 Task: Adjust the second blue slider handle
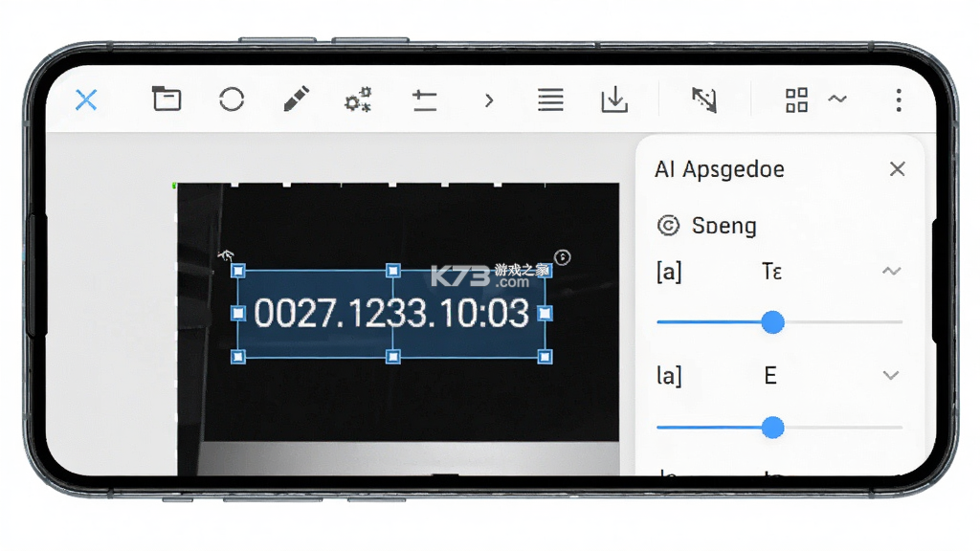[773, 428]
